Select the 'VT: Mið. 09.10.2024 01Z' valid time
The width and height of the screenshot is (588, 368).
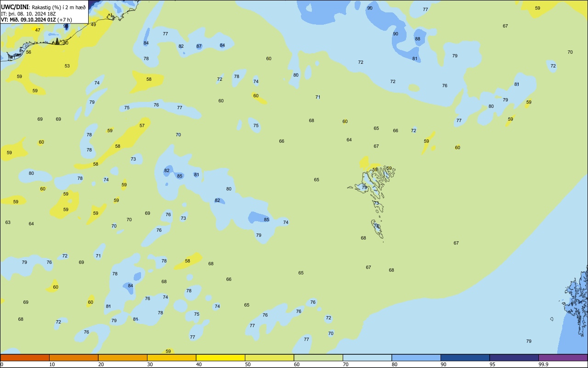28,20
